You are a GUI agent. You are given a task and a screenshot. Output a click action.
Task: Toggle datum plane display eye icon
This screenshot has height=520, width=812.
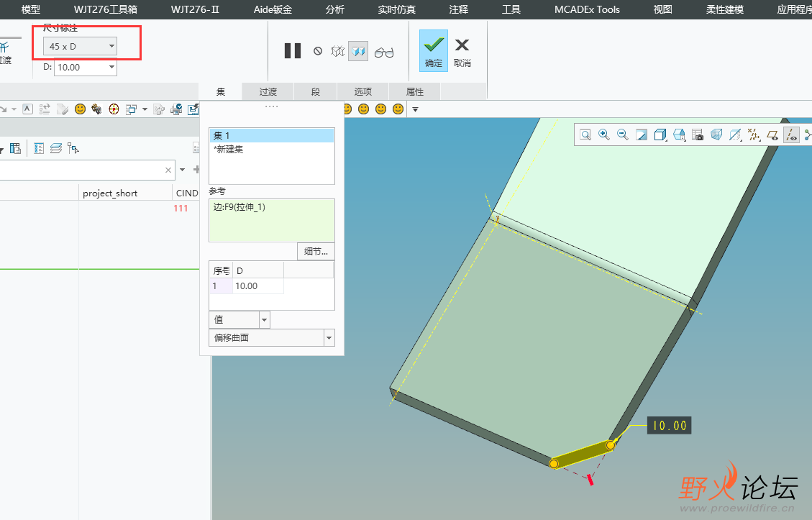point(772,135)
